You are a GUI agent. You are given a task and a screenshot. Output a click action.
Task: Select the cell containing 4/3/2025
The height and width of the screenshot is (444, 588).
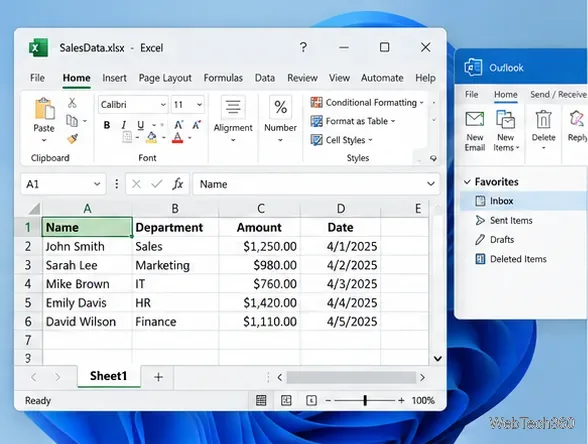tap(340, 284)
